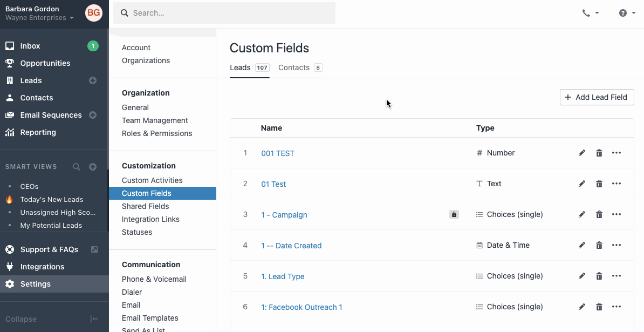Add a new Smart View with the plus icon
This screenshot has width=644, height=332.
(x=93, y=167)
